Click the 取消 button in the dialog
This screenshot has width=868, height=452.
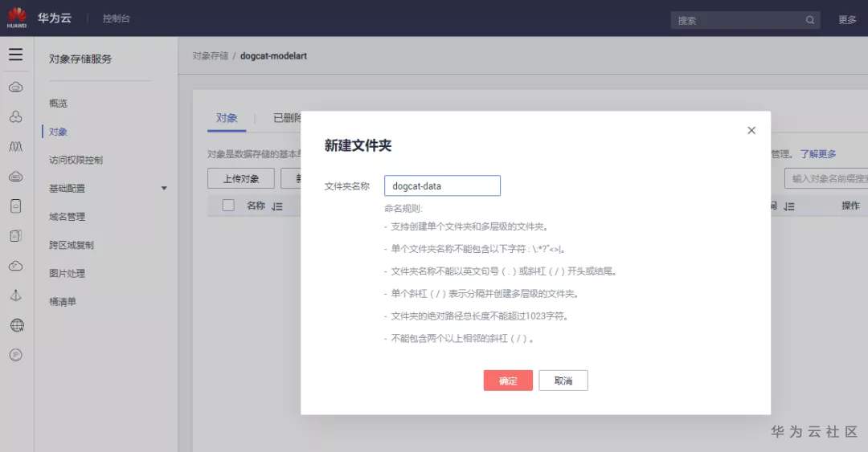pyautogui.click(x=563, y=381)
